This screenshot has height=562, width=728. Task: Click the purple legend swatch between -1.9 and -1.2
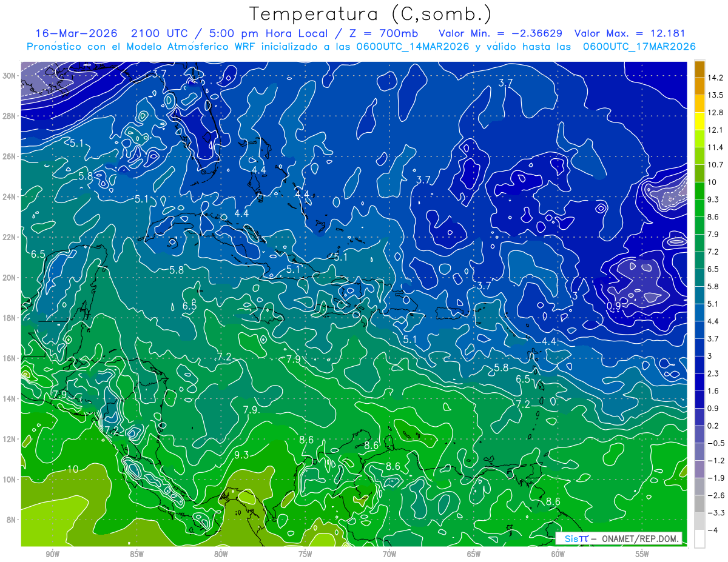pyautogui.click(x=699, y=469)
